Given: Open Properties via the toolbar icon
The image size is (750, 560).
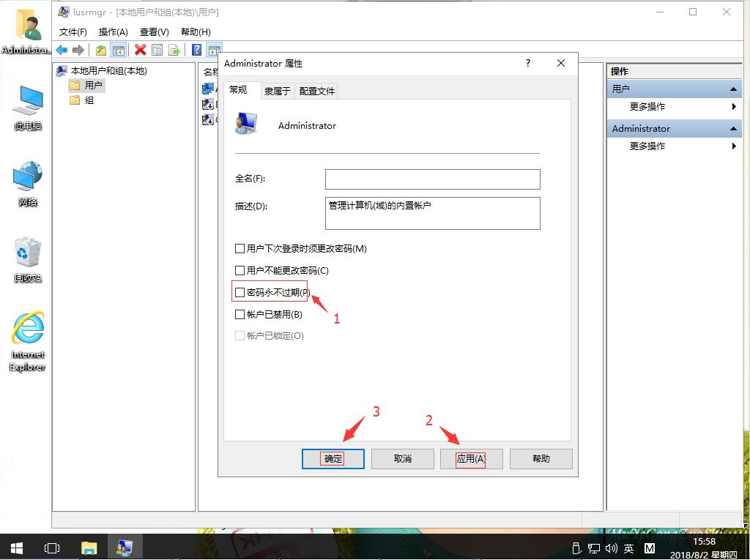Looking at the screenshot, I should pos(156,50).
